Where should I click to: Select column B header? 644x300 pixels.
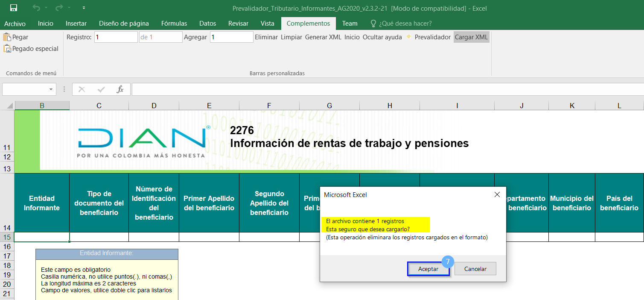click(x=42, y=106)
